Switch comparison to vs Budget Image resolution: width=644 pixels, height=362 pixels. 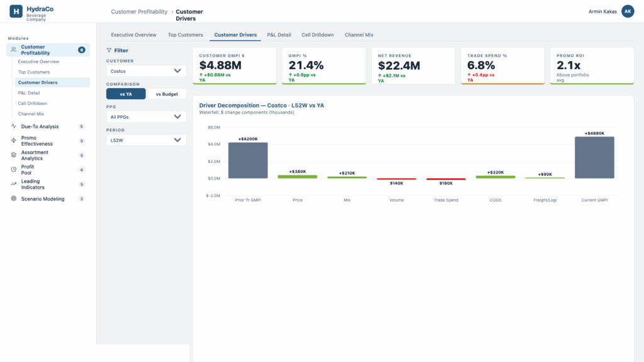pos(167,94)
